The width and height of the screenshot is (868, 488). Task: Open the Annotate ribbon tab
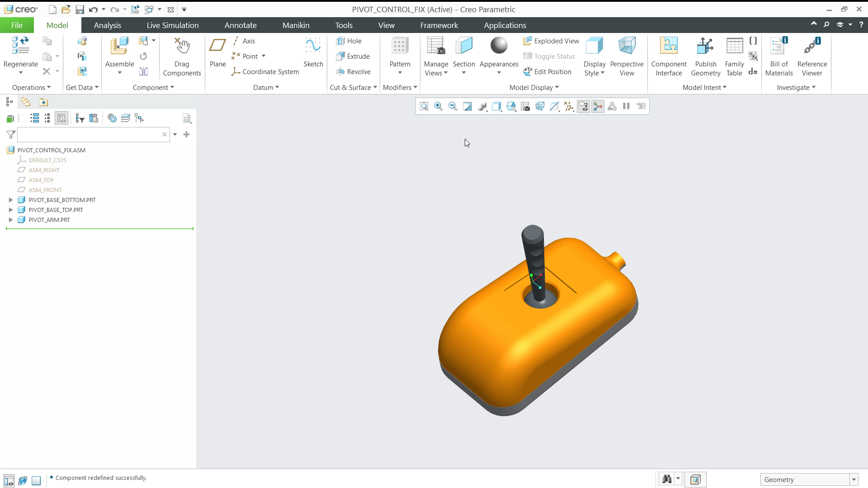(241, 25)
